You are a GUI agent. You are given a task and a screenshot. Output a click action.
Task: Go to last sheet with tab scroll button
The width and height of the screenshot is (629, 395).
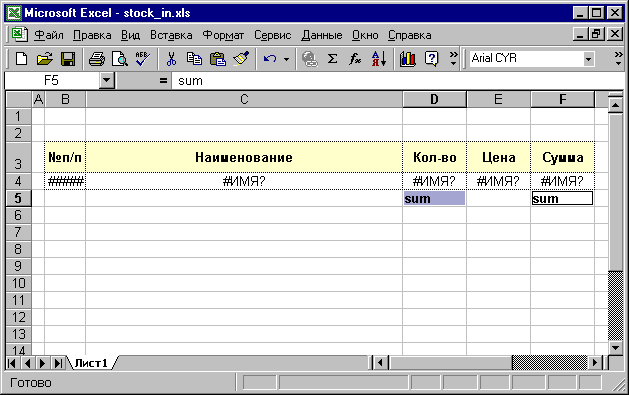[x=59, y=363]
